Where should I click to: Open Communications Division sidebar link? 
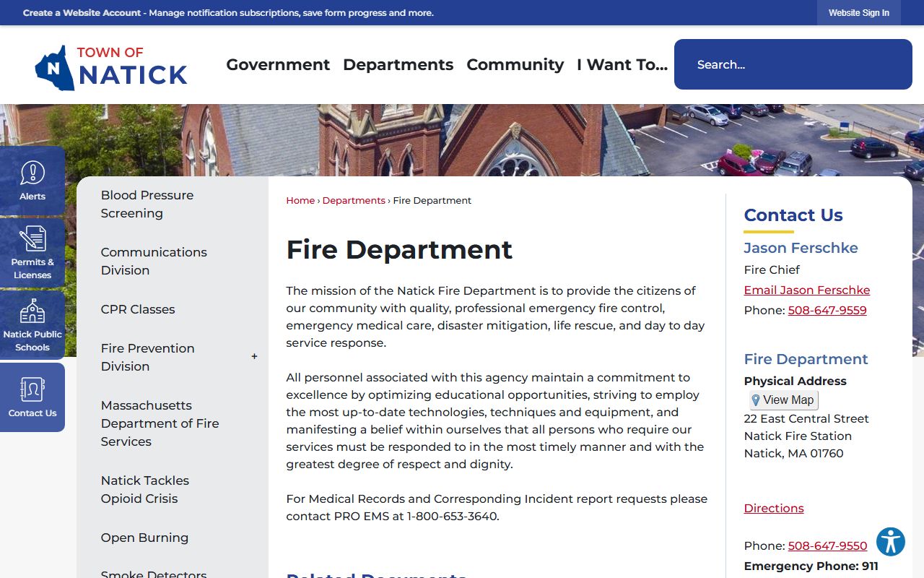(154, 262)
